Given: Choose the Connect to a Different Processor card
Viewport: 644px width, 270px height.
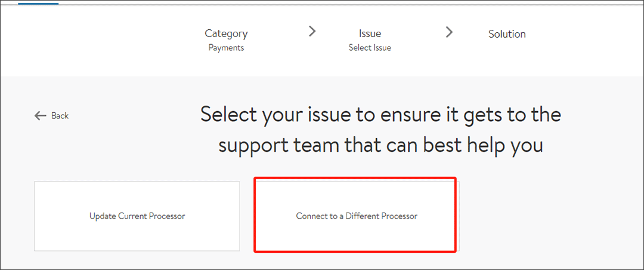Looking at the screenshot, I should [356, 215].
